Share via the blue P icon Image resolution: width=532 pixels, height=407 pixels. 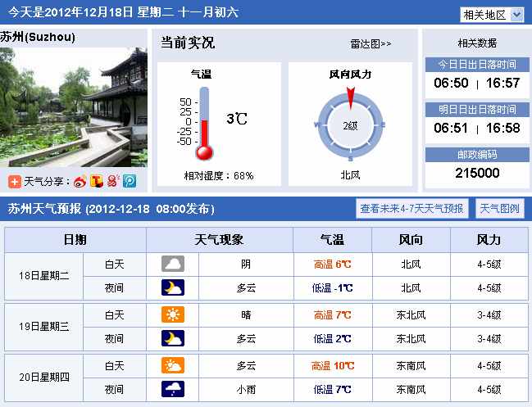(x=129, y=181)
